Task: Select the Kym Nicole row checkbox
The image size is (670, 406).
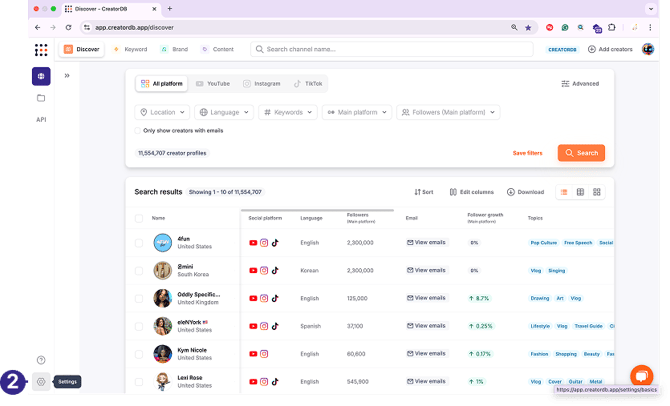Action: pos(139,354)
